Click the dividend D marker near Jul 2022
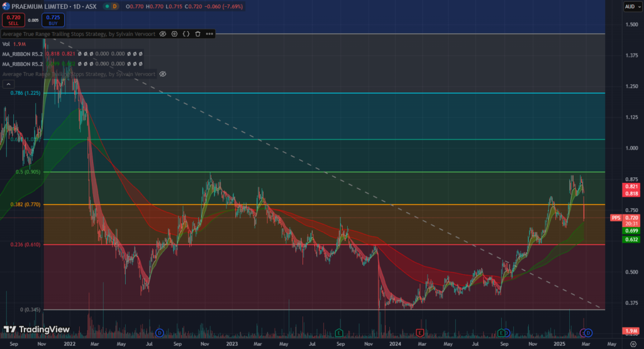The width and height of the screenshot is (644, 349). tap(159, 333)
